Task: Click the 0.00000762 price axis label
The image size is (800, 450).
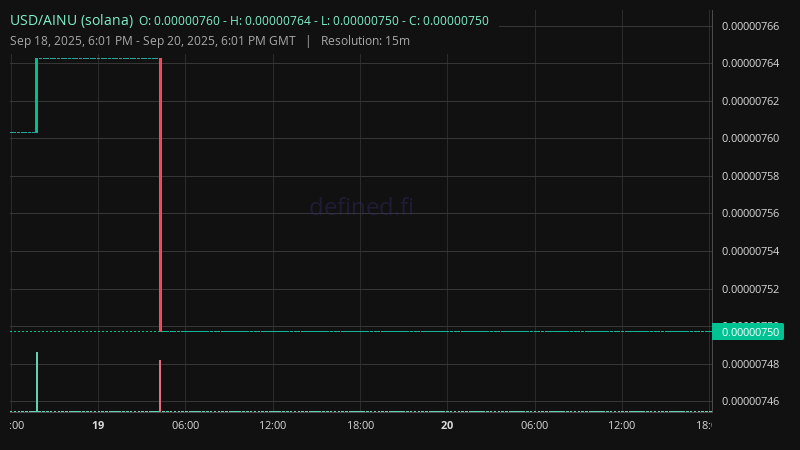Action: click(x=751, y=101)
